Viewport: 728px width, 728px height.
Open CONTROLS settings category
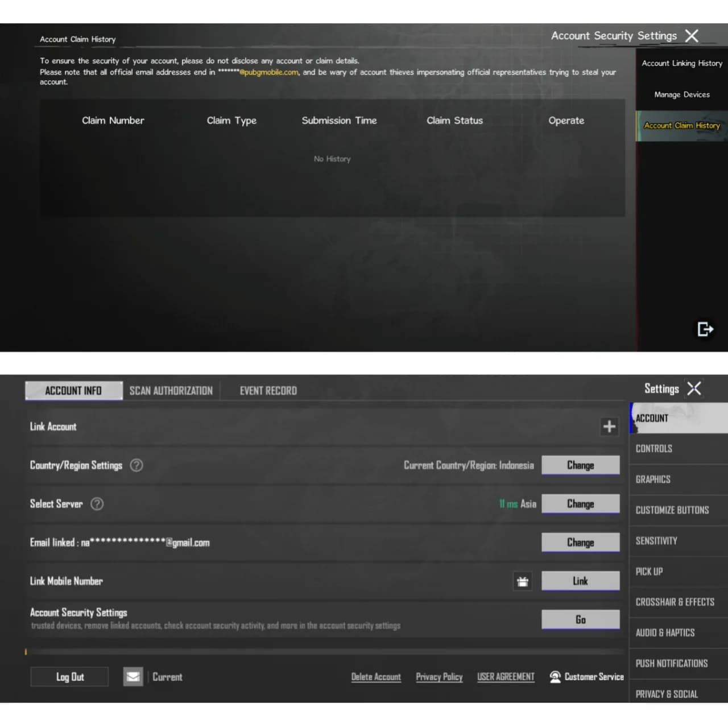(x=679, y=449)
